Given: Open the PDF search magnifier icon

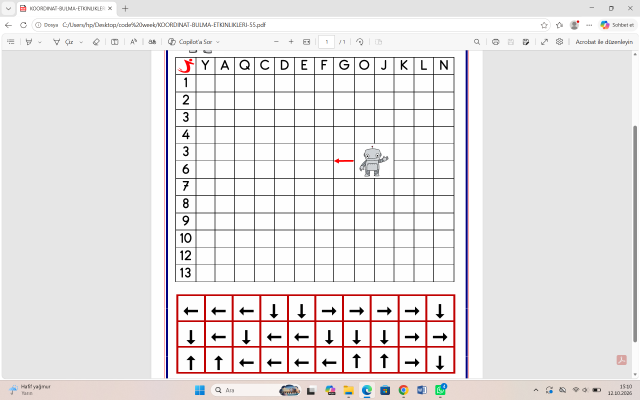Looking at the screenshot, I should pyautogui.click(x=477, y=42).
